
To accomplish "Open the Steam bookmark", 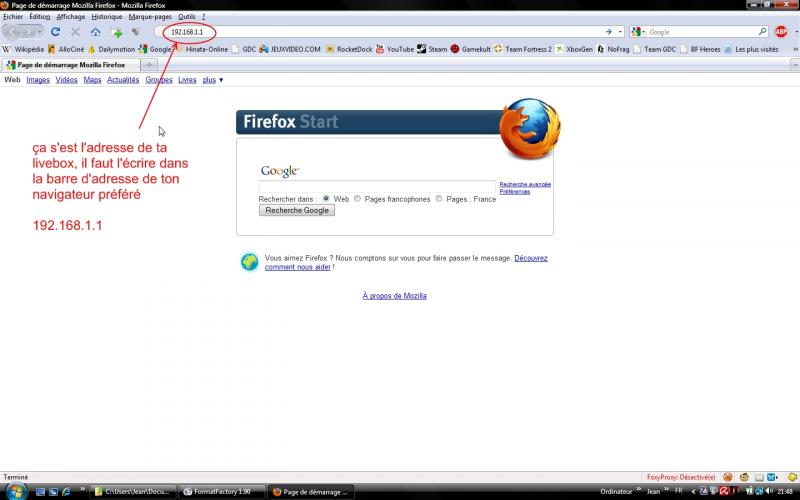I will click(x=432, y=49).
